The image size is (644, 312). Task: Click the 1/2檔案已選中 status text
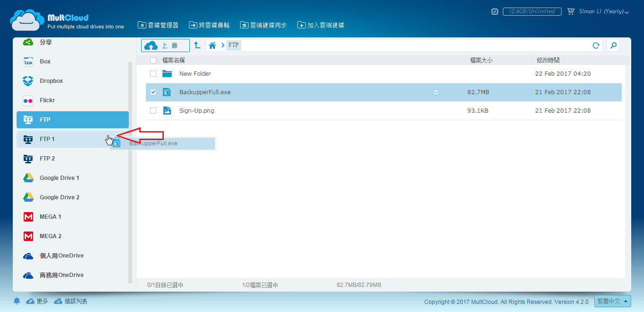coord(260,285)
